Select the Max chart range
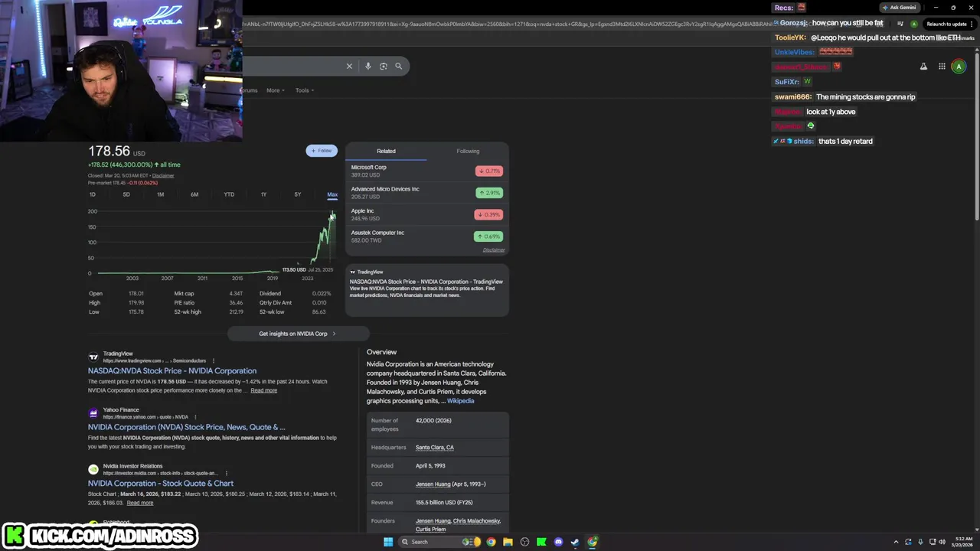 point(332,194)
